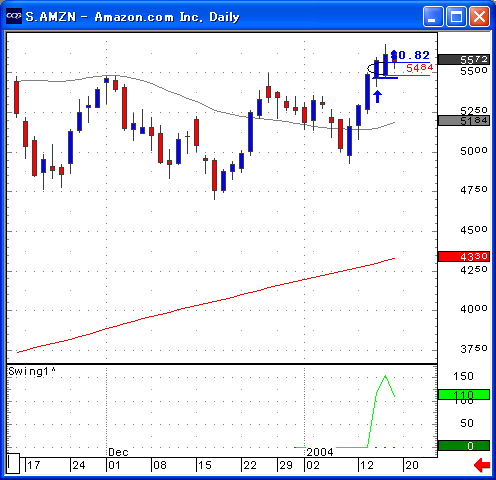Maximize the Amazon chart window
The height and width of the screenshot is (480, 496).
(x=456, y=16)
